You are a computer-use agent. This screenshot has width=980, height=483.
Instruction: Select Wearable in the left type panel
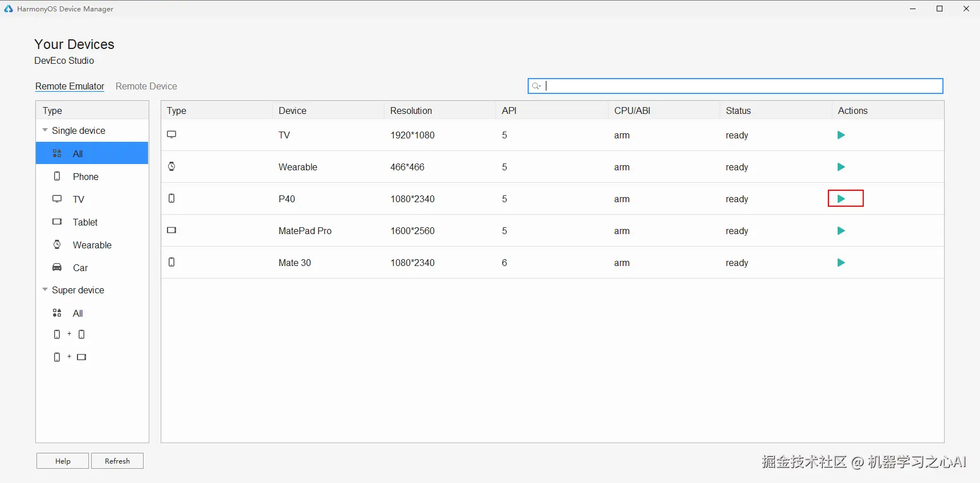pos(92,245)
